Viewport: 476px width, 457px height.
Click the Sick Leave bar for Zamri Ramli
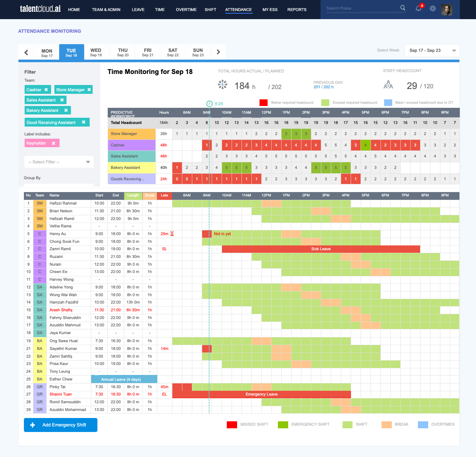tap(321, 249)
